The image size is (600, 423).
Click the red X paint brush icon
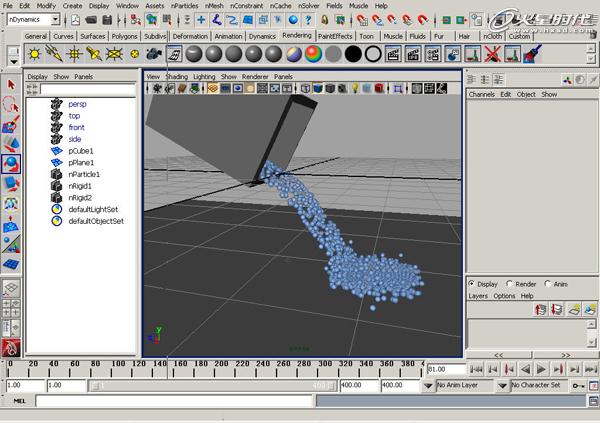pyautogui.click(x=492, y=54)
